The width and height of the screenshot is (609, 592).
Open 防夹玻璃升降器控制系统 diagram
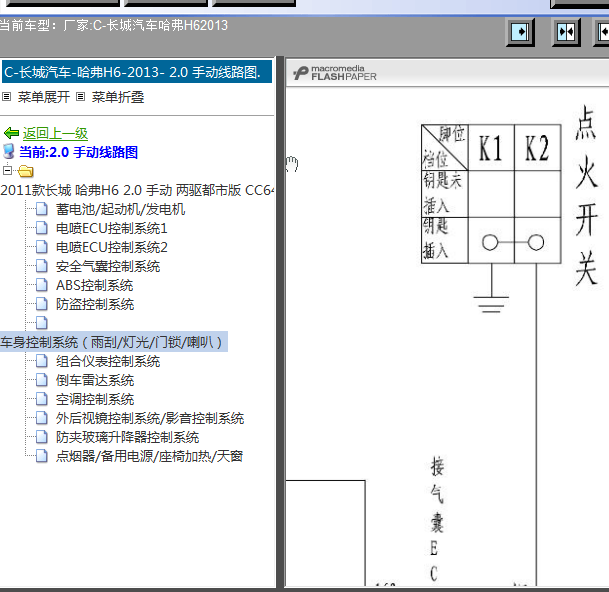(127, 437)
